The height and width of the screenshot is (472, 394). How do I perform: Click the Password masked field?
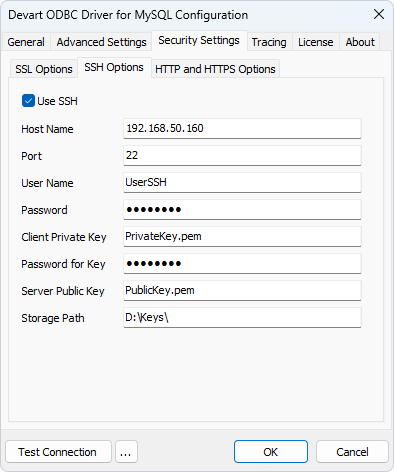click(x=242, y=209)
